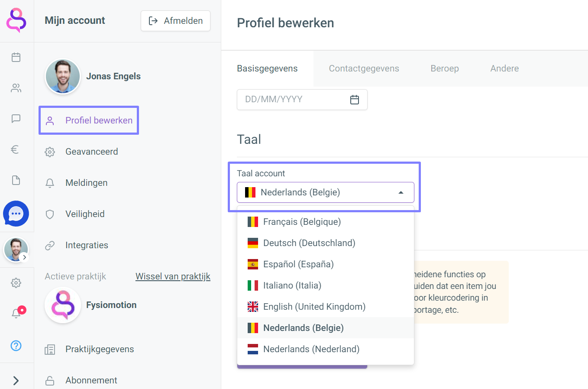Open Geavanceerd settings menu item
Image resolution: width=588 pixels, height=389 pixels.
pos(81,152)
